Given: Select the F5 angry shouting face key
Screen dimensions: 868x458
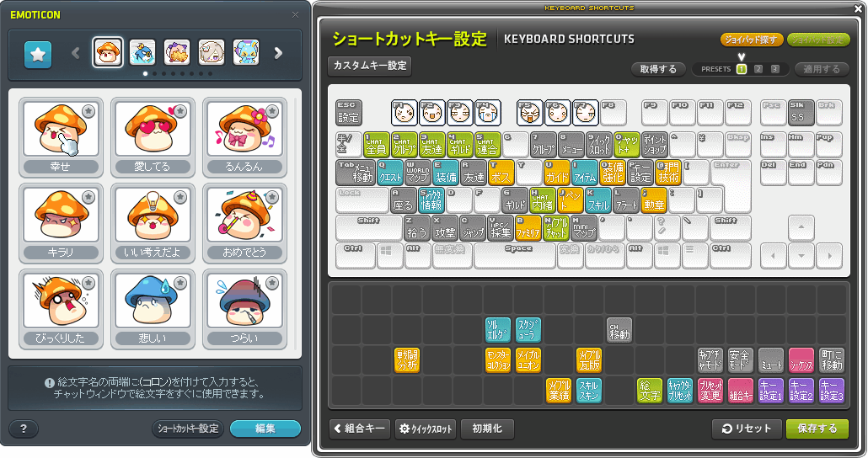Looking at the screenshot, I should [530, 113].
